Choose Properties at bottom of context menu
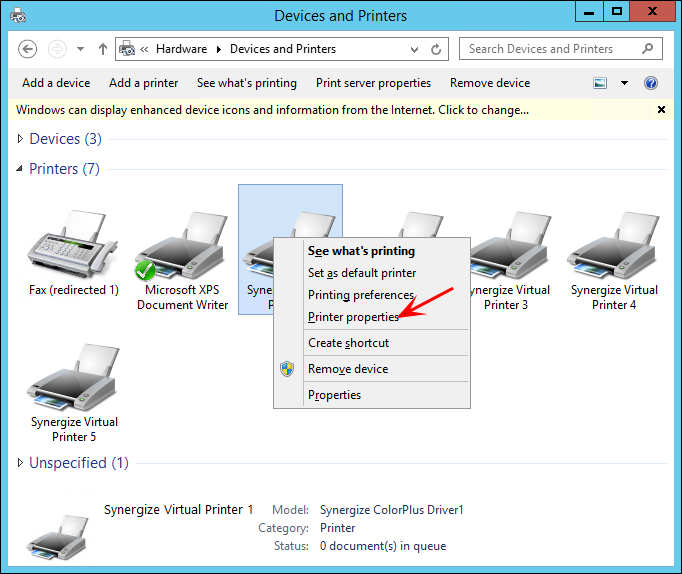682x574 pixels. tap(334, 395)
